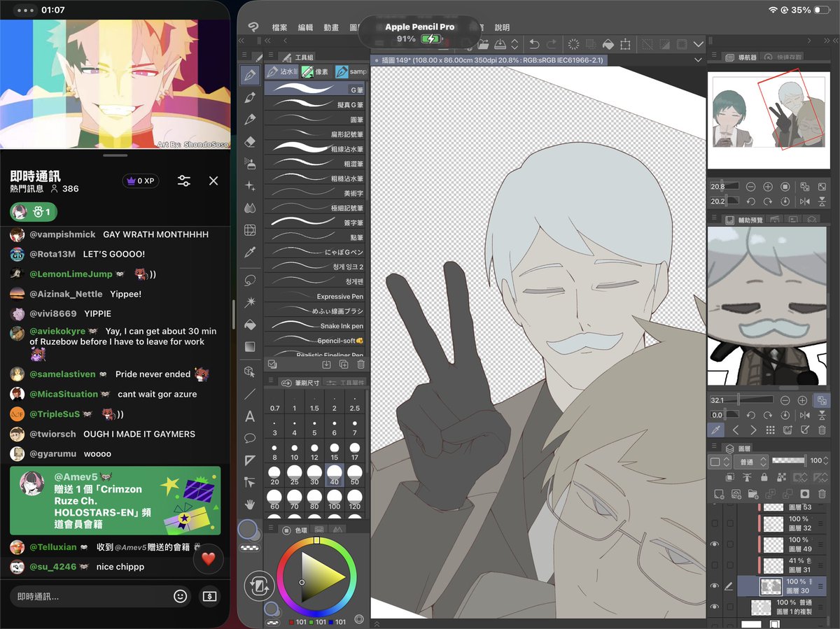Select the Decoration sparkle tool

pyautogui.click(x=250, y=185)
